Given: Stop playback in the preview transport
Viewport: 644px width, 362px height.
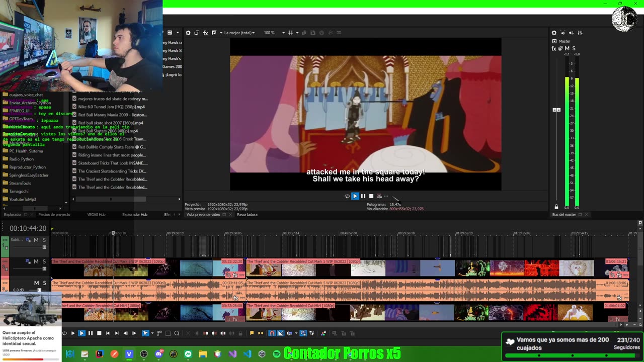Looking at the screenshot, I should [371, 196].
